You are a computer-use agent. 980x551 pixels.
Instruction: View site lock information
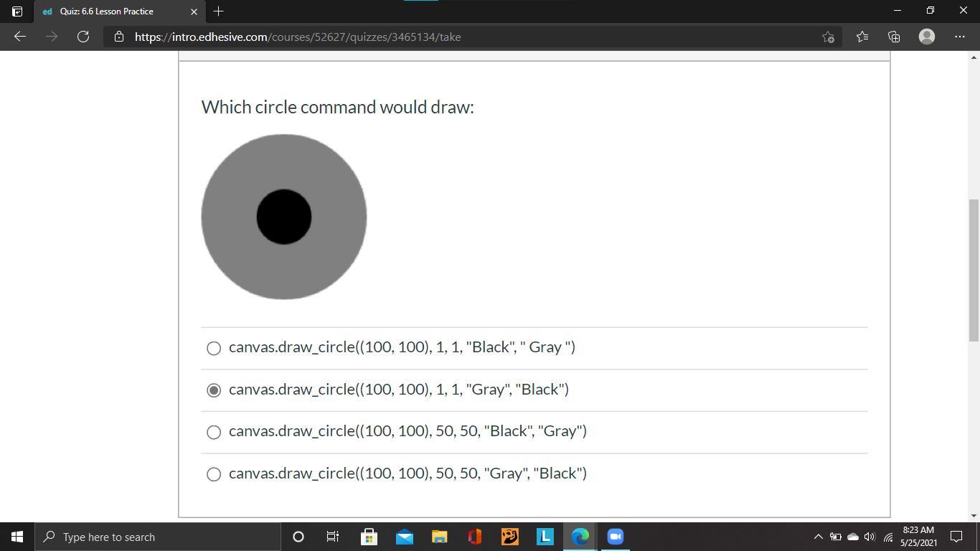(119, 37)
